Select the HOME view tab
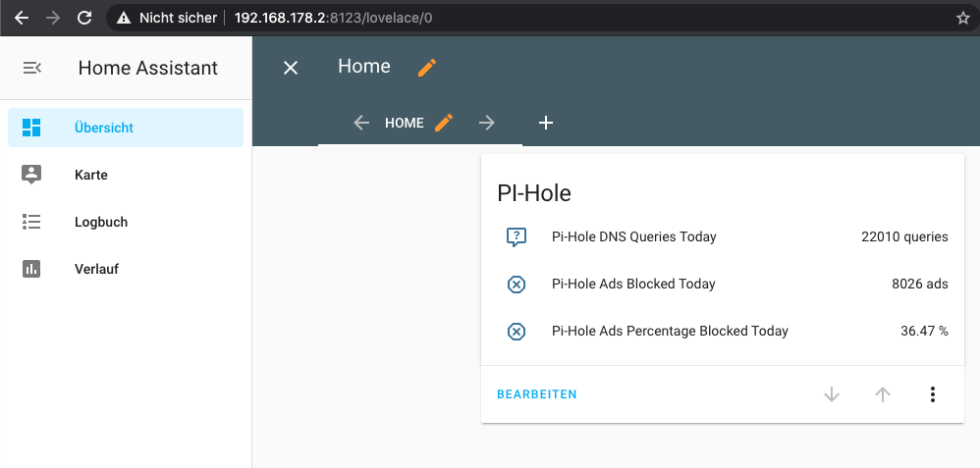980x468 pixels. pyautogui.click(x=404, y=123)
